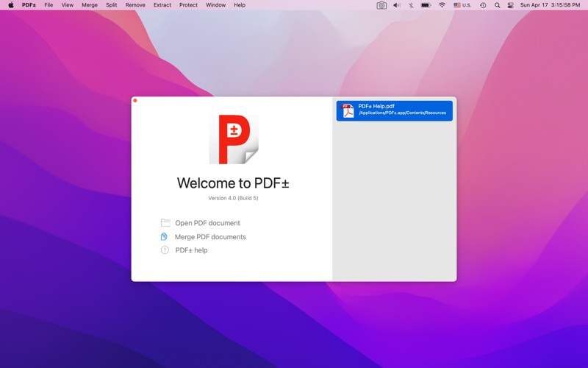Open Spotlight search magnifier icon
Image resolution: width=588 pixels, height=368 pixels.
click(498, 5)
